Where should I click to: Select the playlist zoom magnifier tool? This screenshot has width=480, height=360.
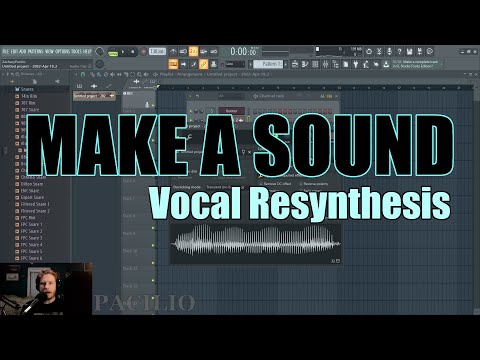(x=139, y=74)
